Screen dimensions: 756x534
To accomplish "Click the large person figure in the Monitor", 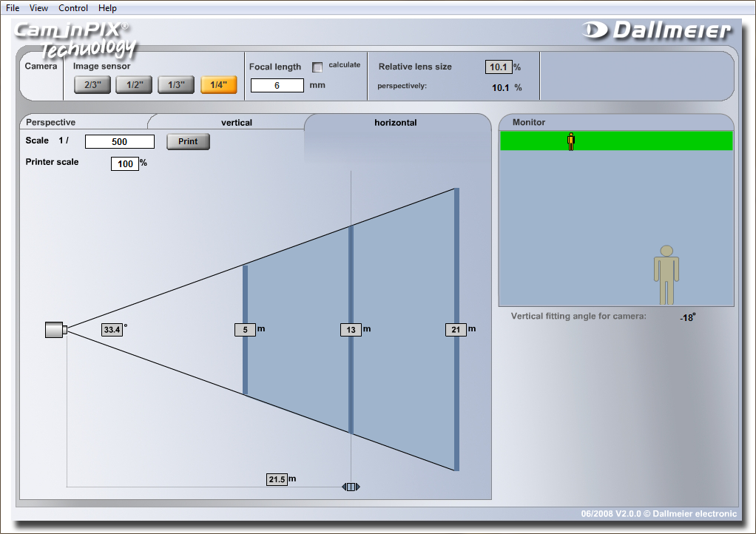I will (x=666, y=275).
